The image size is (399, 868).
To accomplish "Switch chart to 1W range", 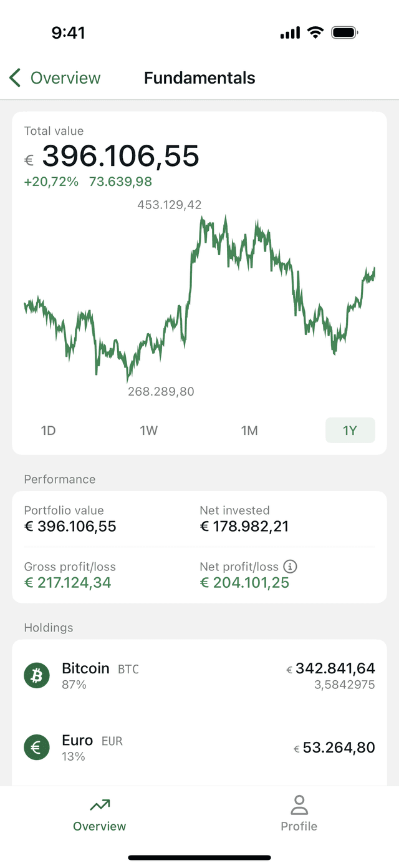I will pyautogui.click(x=148, y=431).
